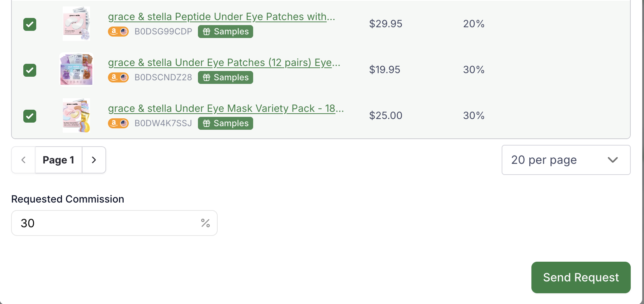Click the Amazon icon next to B0DSG99CDP

click(x=114, y=31)
